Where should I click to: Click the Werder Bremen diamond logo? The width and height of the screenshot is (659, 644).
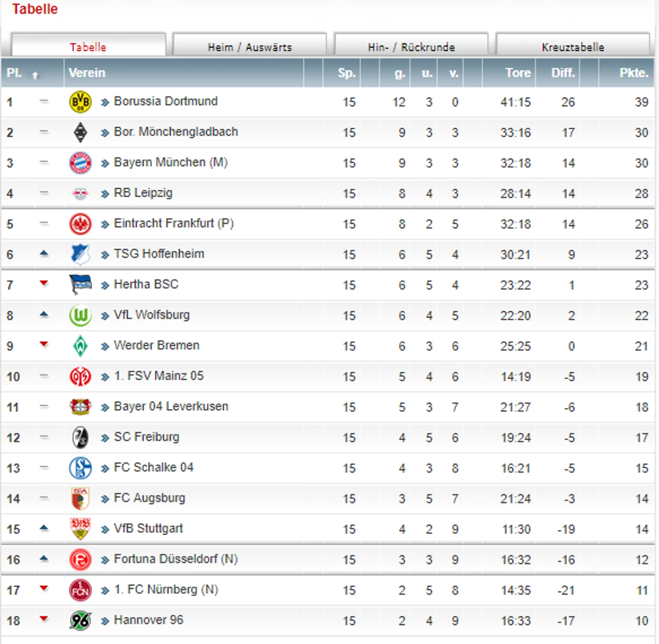(80, 346)
